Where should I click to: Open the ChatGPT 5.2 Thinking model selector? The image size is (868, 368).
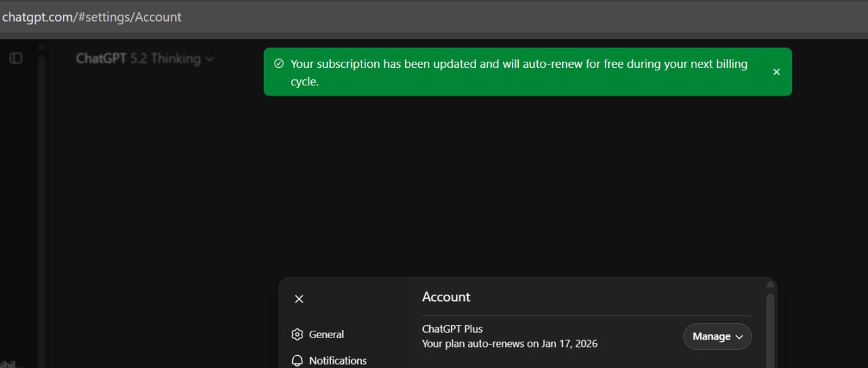(x=144, y=59)
